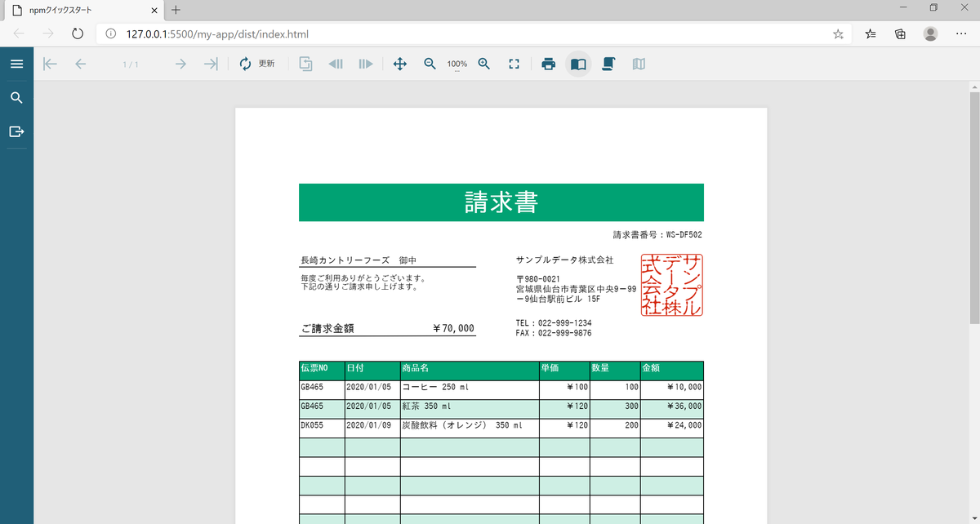The width and height of the screenshot is (980, 524).
Task: Click the red company seal stamp
Action: pos(672,285)
